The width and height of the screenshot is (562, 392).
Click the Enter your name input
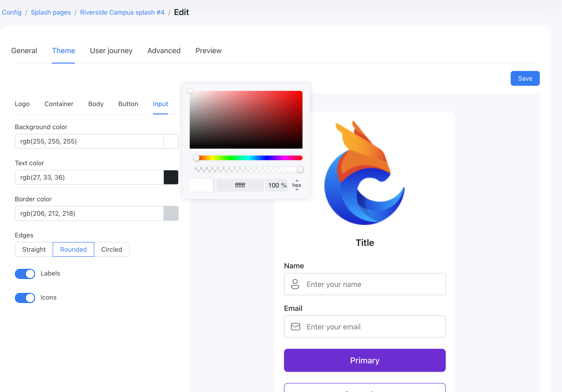click(x=365, y=284)
